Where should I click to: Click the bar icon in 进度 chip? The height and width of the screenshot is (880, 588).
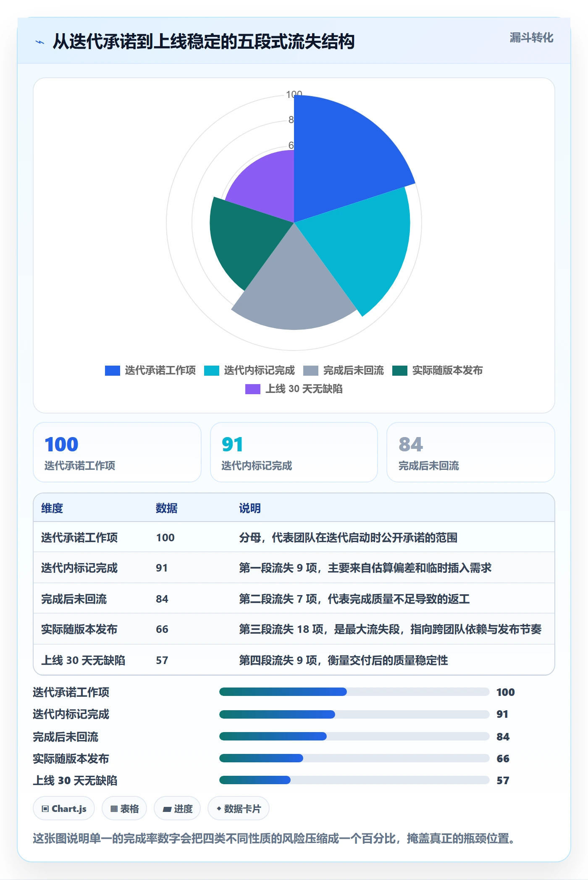click(167, 809)
